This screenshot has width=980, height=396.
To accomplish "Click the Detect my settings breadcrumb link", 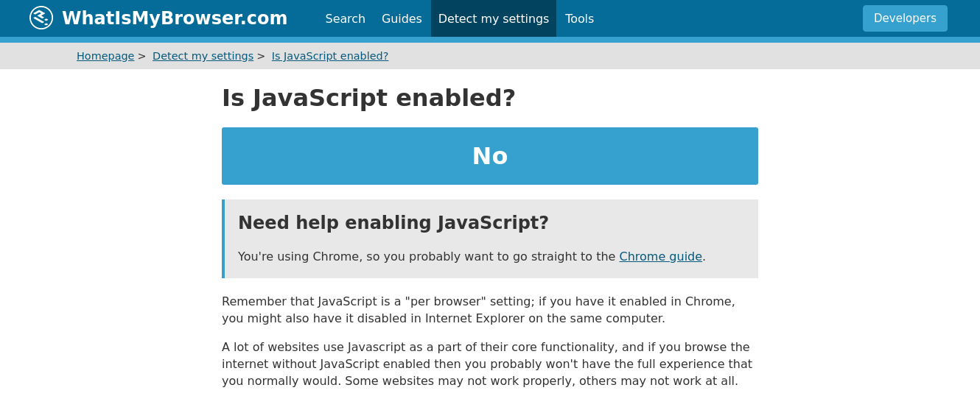I will click(x=203, y=56).
